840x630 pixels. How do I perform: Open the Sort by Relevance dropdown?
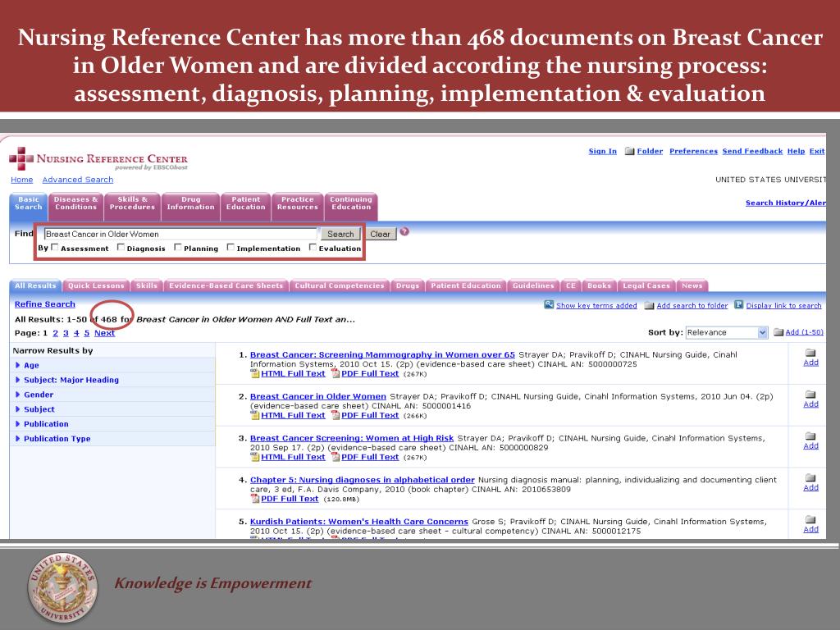727,333
